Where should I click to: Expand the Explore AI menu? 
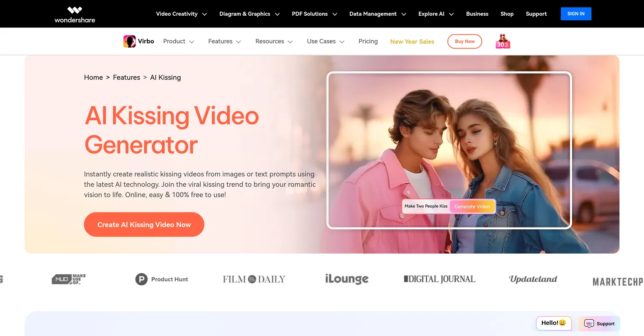[x=436, y=14]
